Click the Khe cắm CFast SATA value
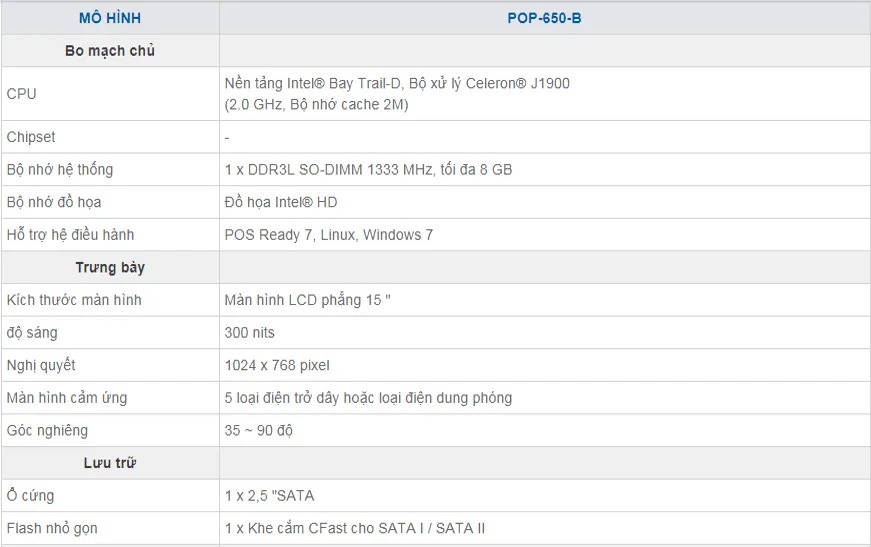 [x=355, y=528]
